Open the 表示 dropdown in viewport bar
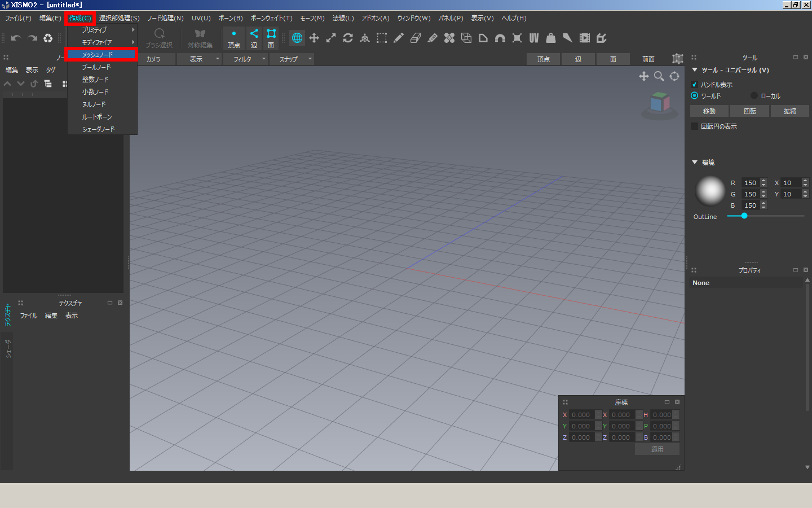Screen dimensions: 812x508 [199, 59]
